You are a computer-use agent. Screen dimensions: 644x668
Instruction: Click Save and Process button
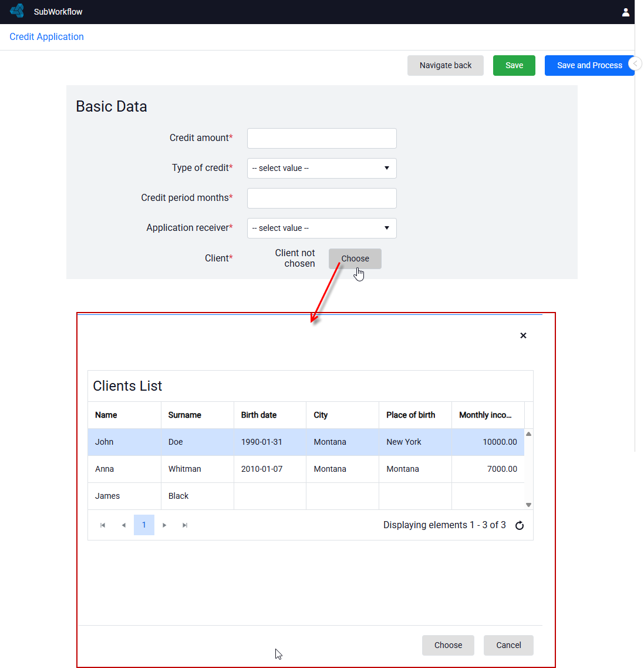(589, 65)
